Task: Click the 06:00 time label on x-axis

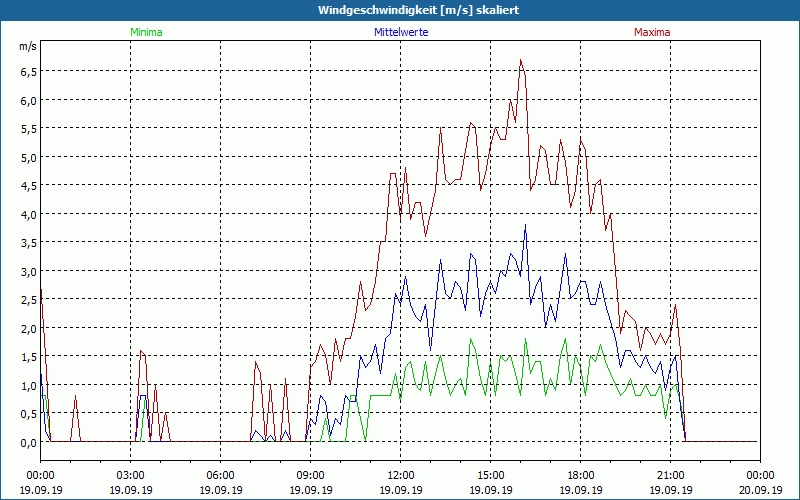Action: point(220,475)
